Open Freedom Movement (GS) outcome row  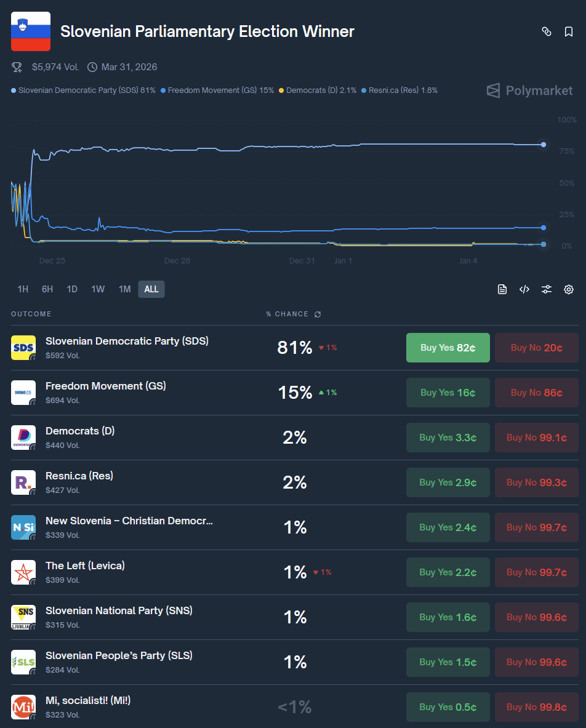[106, 386]
